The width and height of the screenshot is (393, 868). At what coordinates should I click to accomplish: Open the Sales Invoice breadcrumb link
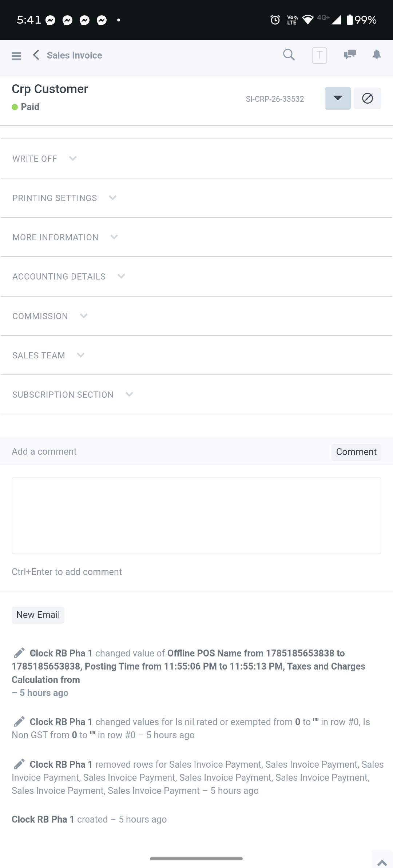click(74, 55)
